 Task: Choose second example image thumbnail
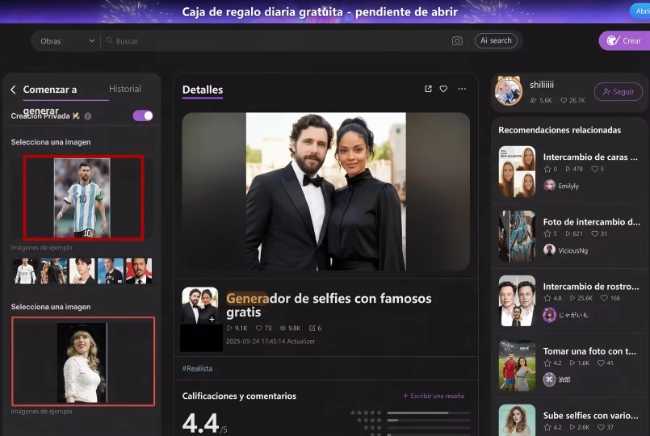(53, 271)
